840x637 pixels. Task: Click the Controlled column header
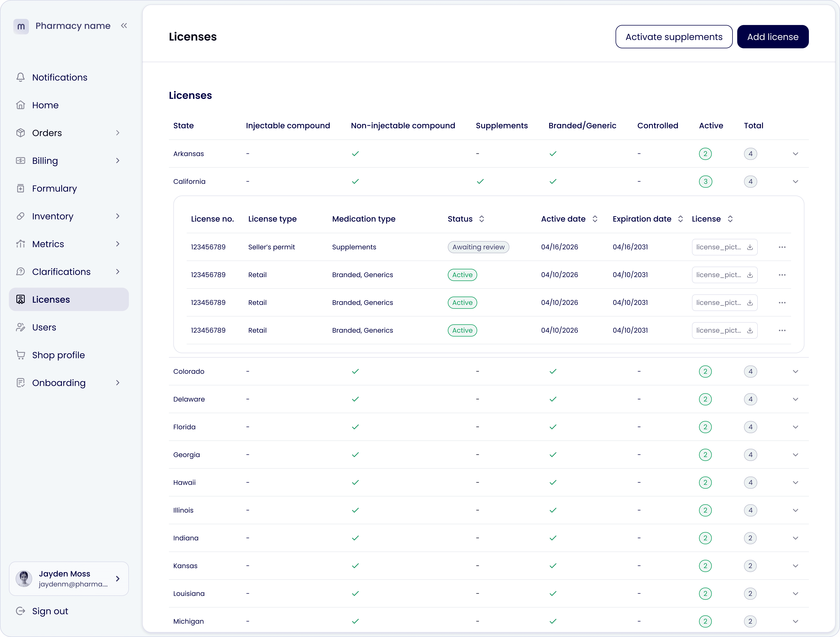pos(658,126)
